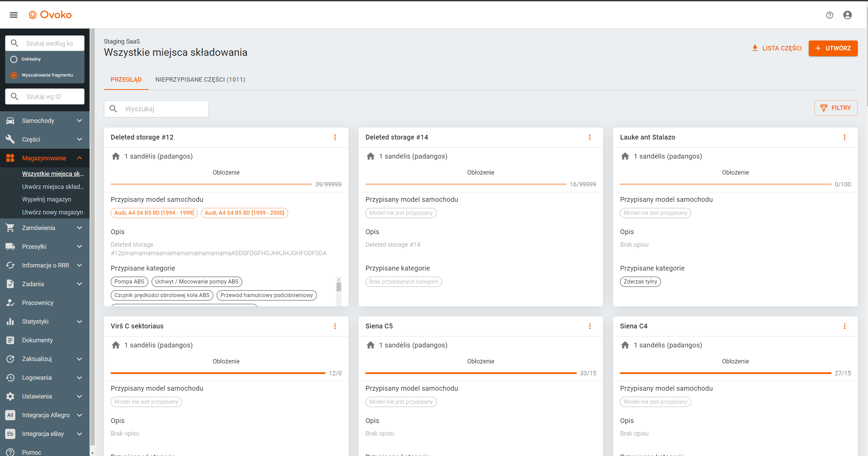Click the Samochody car icon
Viewport: 868px width, 456px height.
10,121
